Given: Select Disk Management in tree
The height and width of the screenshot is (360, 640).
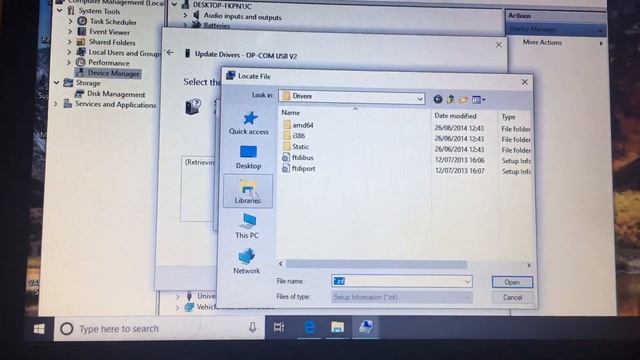Looking at the screenshot, I should pos(116,94).
